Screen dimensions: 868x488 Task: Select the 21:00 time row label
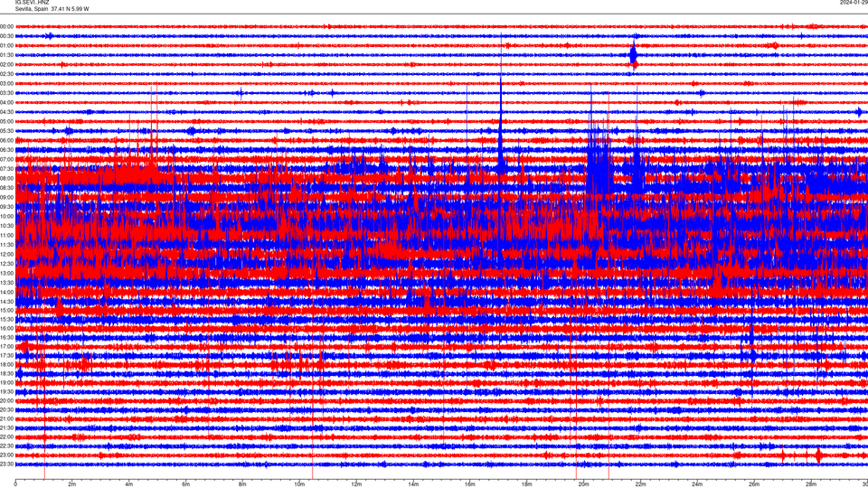(6, 418)
